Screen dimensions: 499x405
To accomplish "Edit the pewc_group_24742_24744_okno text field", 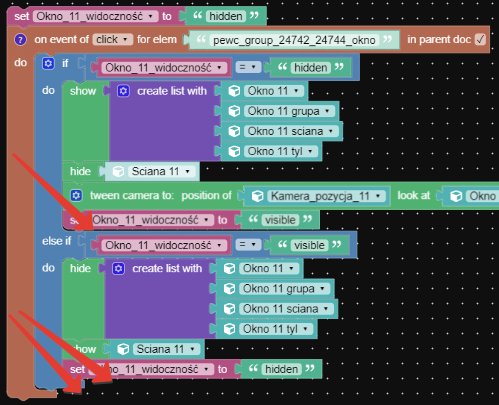I will click(294, 40).
